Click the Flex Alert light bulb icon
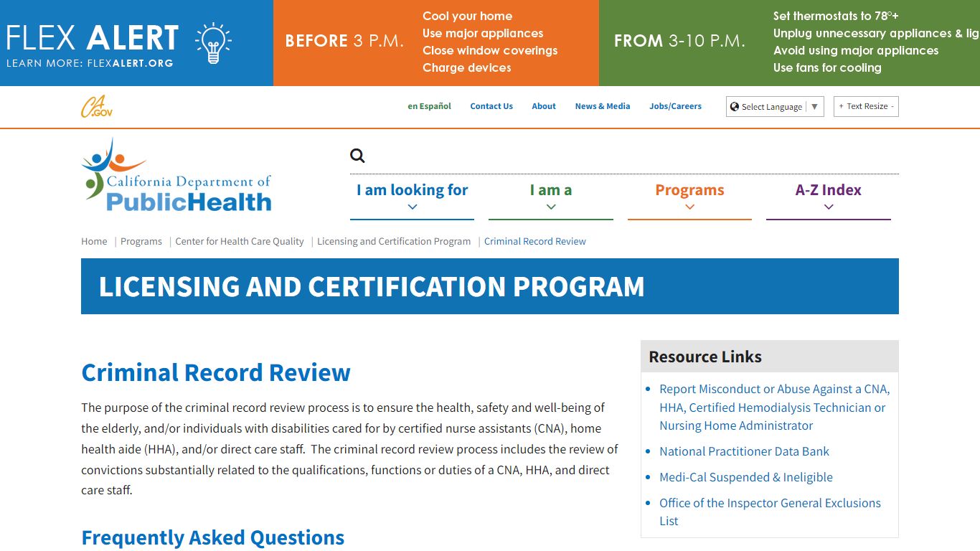The image size is (980, 551). pos(213,44)
